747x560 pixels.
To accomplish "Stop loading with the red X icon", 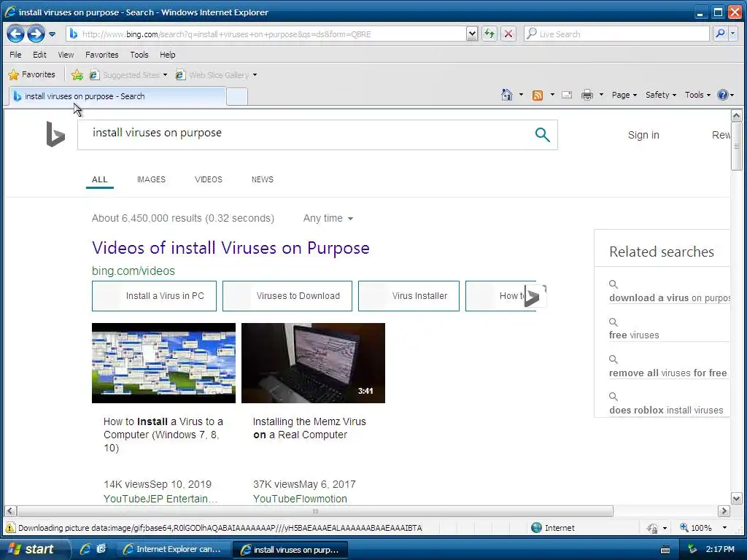I will pyautogui.click(x=508, y=34).
